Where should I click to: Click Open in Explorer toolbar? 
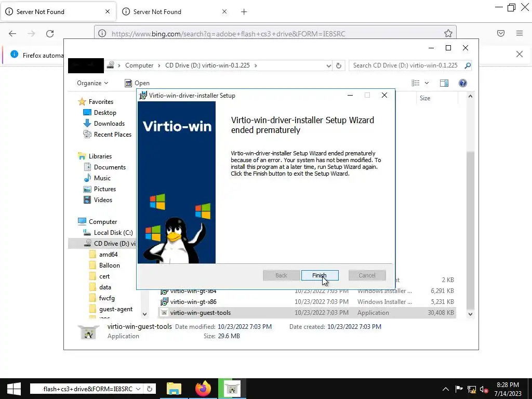(x=137, y=83)
